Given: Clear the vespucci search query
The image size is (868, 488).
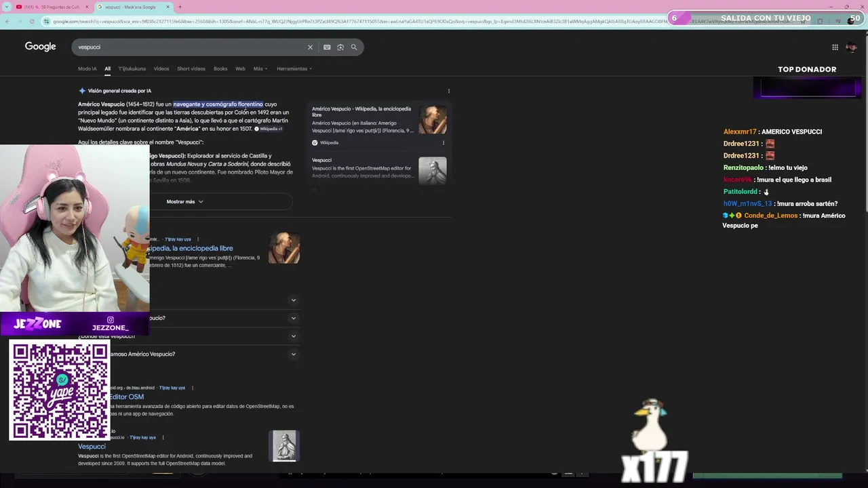Looking at the screenshot, I should (x=310, y=47).
